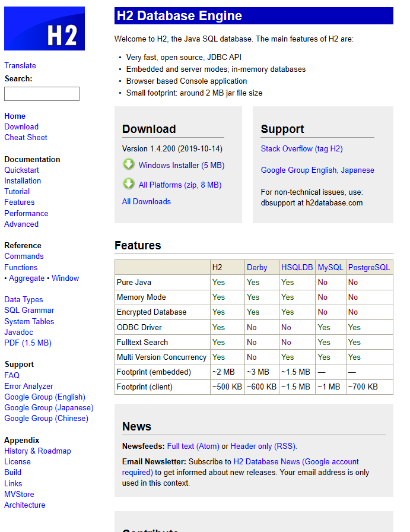Open the MVStore page
The image size is (410, 532).
[x=19, y=495]
